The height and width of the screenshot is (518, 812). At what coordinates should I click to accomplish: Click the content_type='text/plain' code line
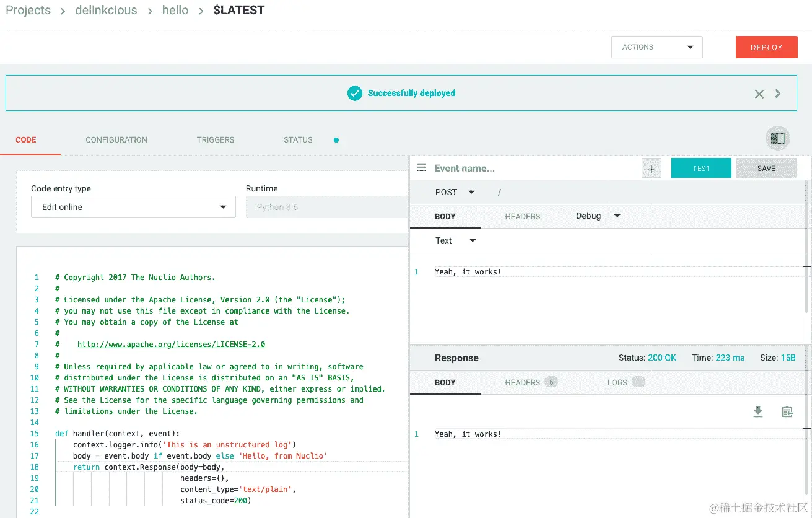click(x=238, y=489)
